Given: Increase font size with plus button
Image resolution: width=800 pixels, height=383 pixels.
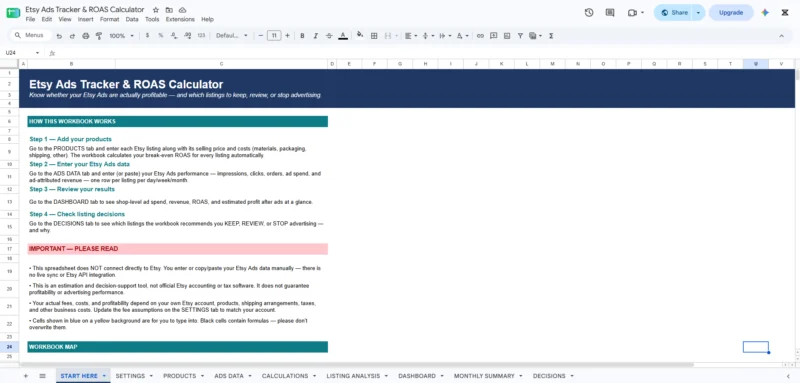Looking at the screenshot, I should pos(287,36).
